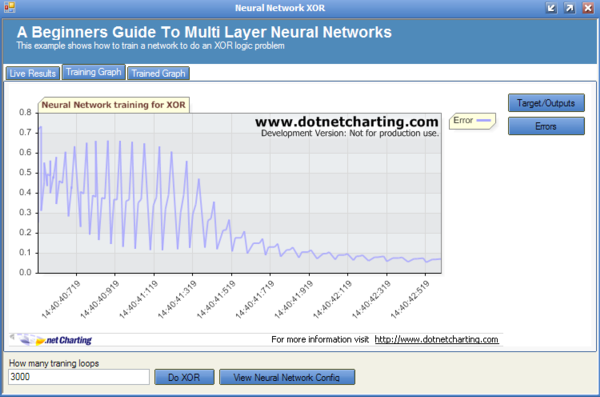Click the x-axis label 14:40:42:519
The width and height of the screenshot is (600, 397).
click(x=410, y=299)
